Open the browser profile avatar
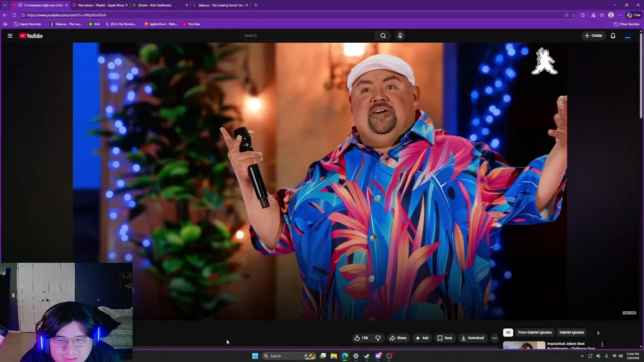 click(611, 15)
